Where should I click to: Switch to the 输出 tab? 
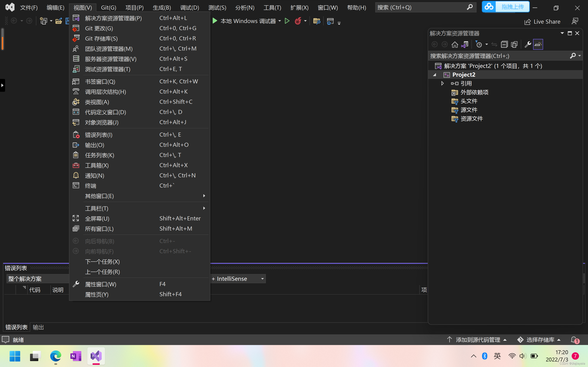click(x=38, y=327)
